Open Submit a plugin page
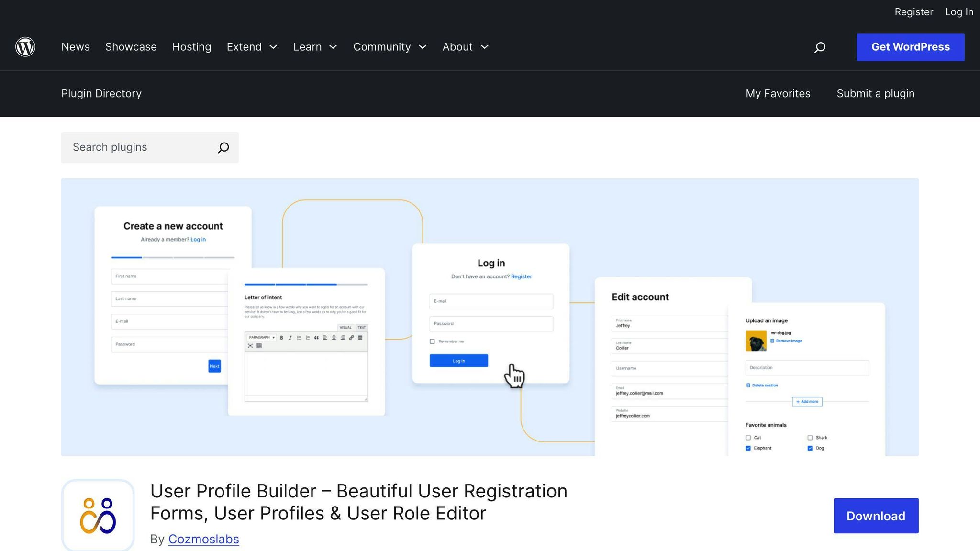Image resolution: width=980 pixels, height=551 pixels. click(876, 94)
